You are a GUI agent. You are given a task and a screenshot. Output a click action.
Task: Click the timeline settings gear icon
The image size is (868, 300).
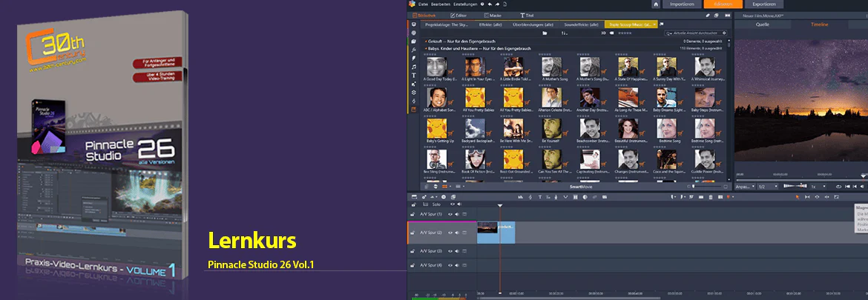[424, 197]
